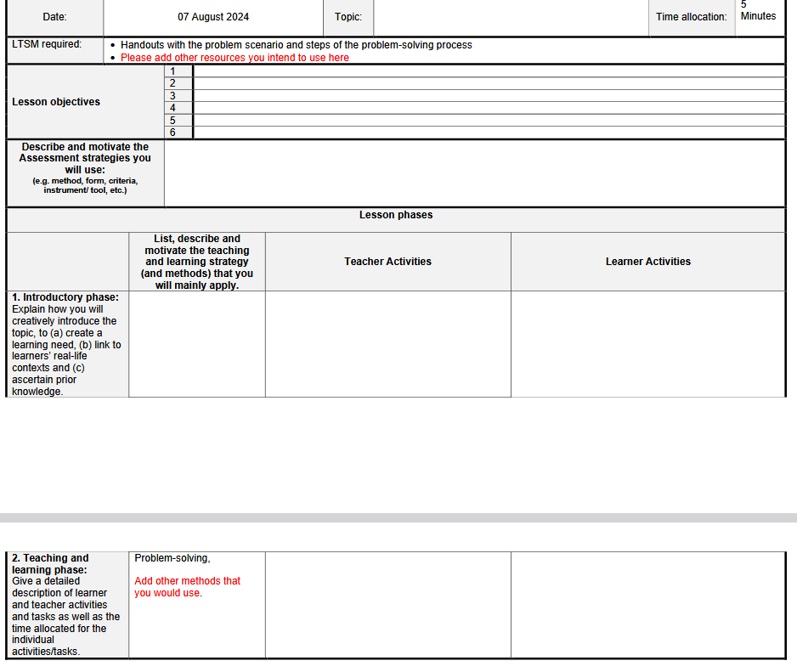Click lesson objective row 1 field
Viewport: 797px width, 672px height.
coord(489,71)
